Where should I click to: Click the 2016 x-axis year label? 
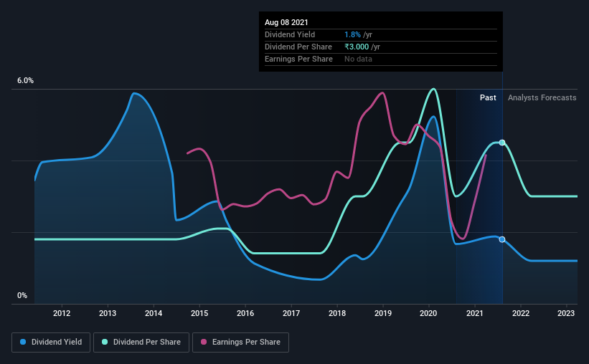point(245,313)
